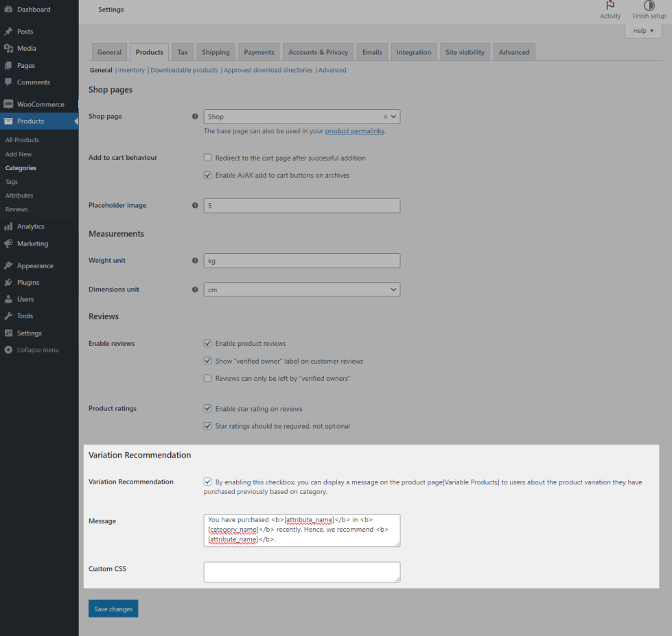Open the Accounts & Privacy tab
672x636 pixels.
pos(318,52)
